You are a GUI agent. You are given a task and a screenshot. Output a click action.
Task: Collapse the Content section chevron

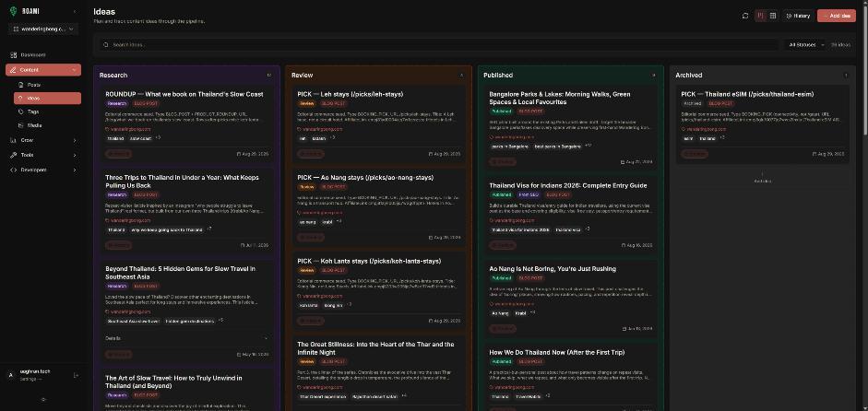(x=74, y=70)
